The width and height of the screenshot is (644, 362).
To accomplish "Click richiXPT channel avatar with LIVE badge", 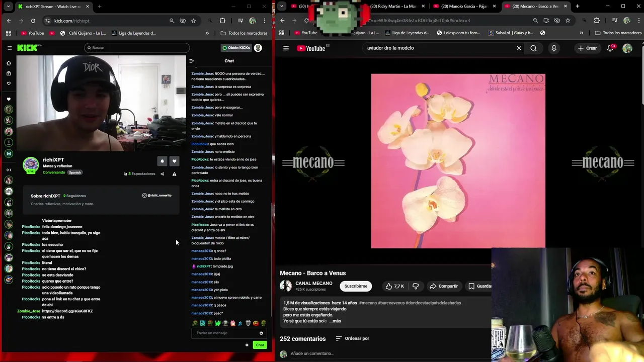I will coord(31,165).
